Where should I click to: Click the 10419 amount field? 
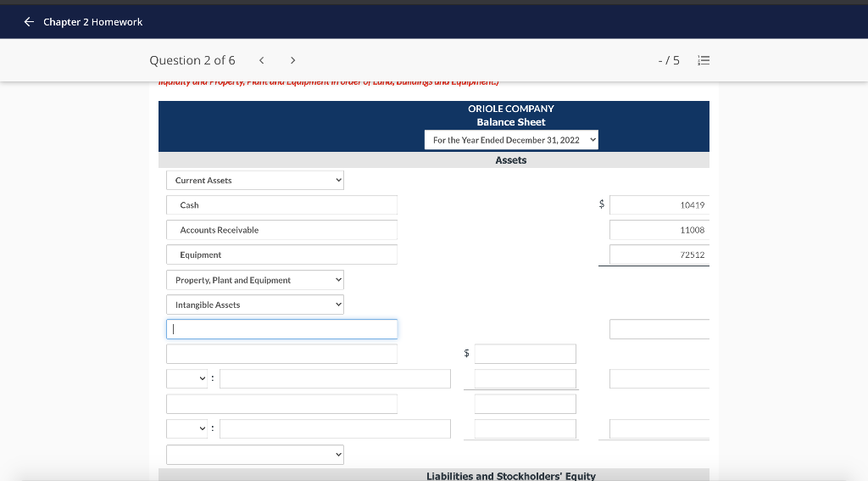pos(659,205)
